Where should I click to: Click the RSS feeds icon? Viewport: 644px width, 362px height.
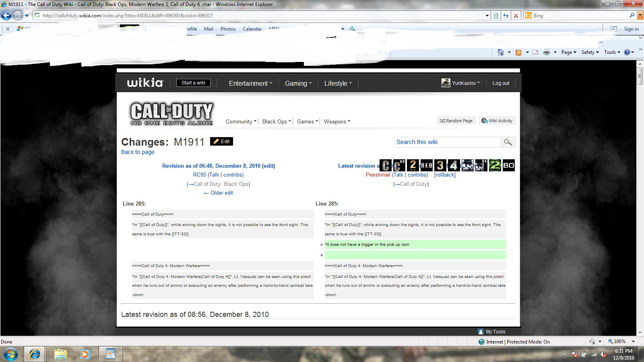518,52
